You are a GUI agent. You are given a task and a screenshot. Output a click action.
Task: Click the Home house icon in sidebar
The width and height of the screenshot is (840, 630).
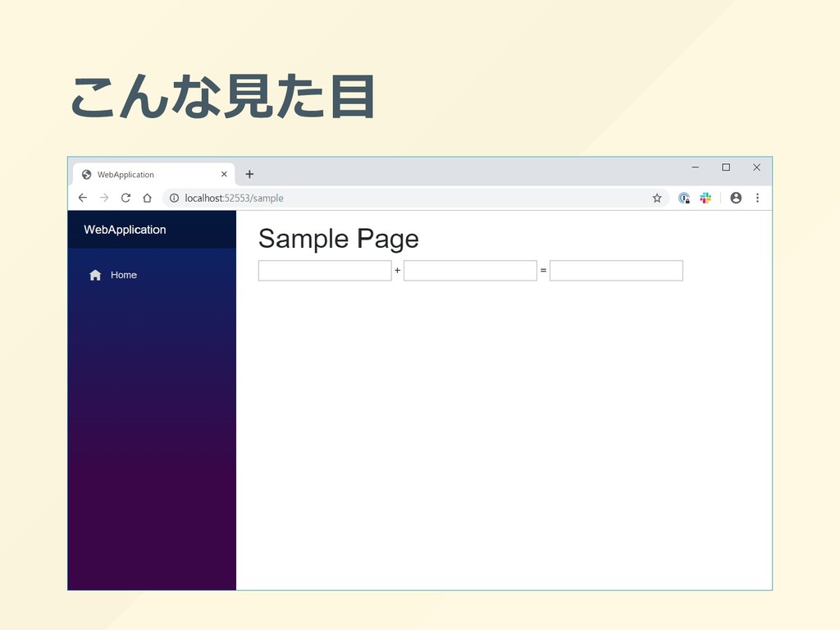pyautogui.click(x=95, y=275)
